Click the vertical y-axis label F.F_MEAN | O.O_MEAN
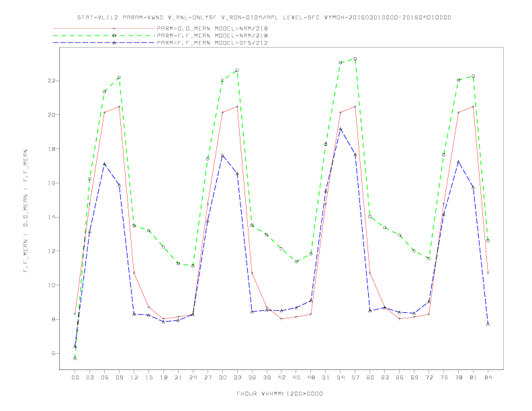This screenshot has height=411, width=532. click(26, 211)
